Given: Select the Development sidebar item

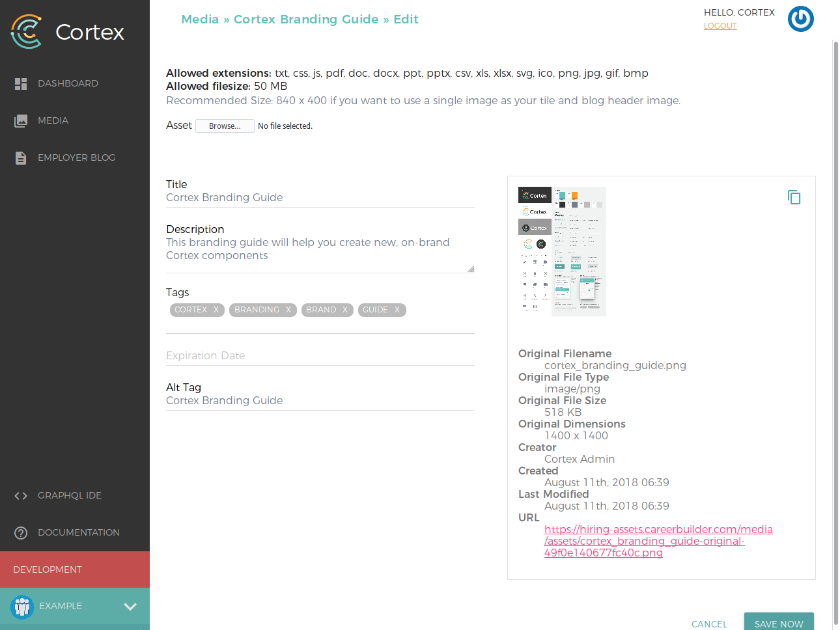Looking at the screenshot, I should pyautogui.click(x=48, y=569).
